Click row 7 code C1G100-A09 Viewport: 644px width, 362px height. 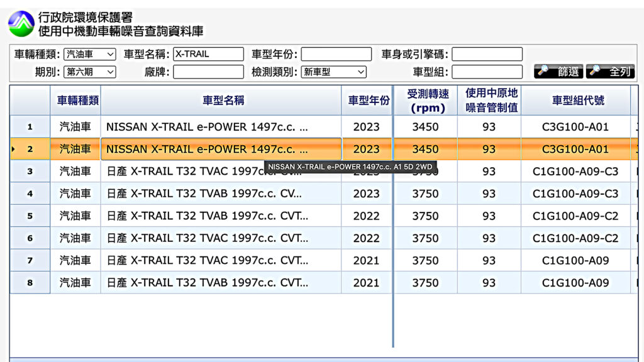(575, 260)
